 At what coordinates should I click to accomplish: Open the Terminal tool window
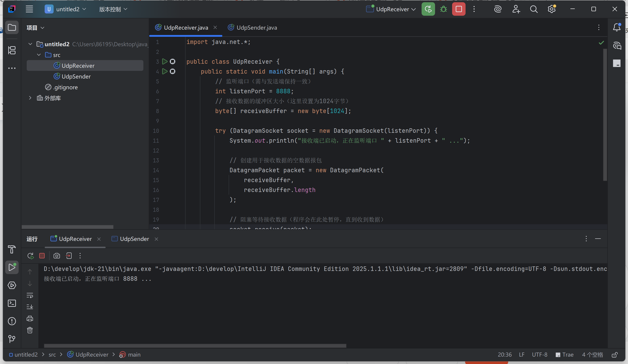[x=12, y=303]
